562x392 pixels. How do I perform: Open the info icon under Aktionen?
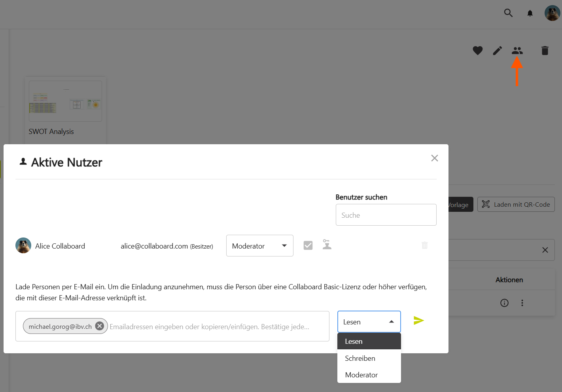point(504,303)
